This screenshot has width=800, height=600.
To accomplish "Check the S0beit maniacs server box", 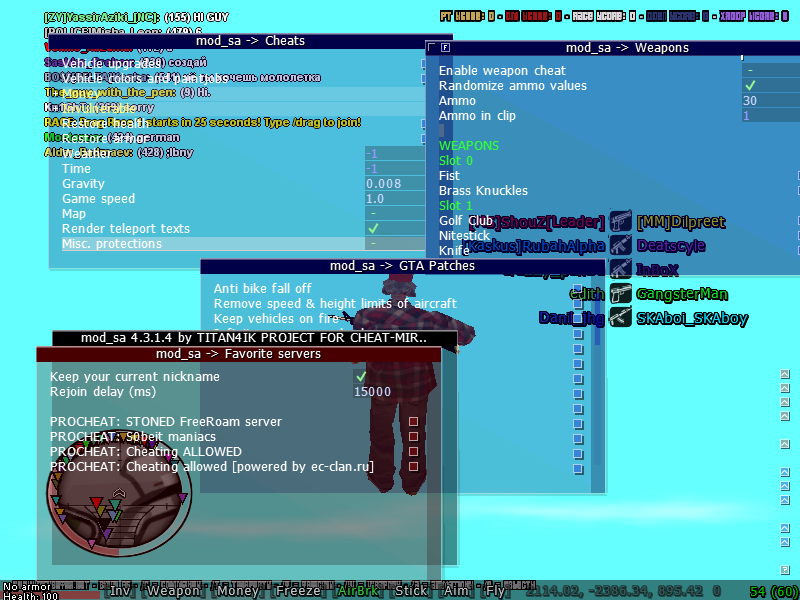I will click(x=413, y=437).
